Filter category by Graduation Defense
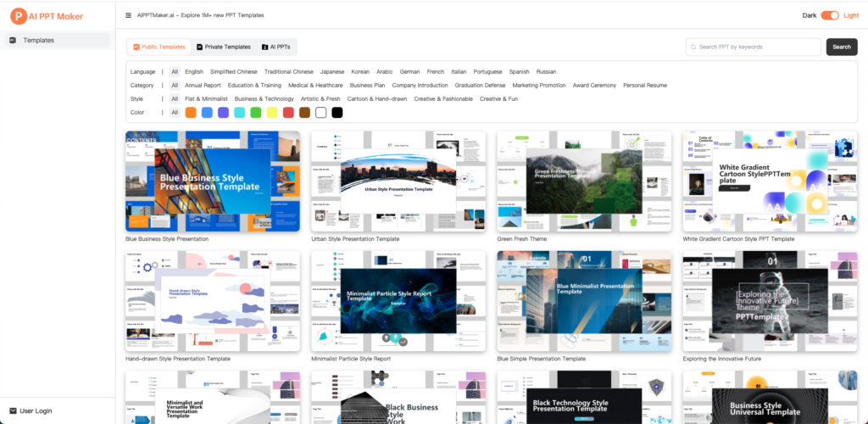The height and width of the screenshot is (424, 868). pos(480,85)
